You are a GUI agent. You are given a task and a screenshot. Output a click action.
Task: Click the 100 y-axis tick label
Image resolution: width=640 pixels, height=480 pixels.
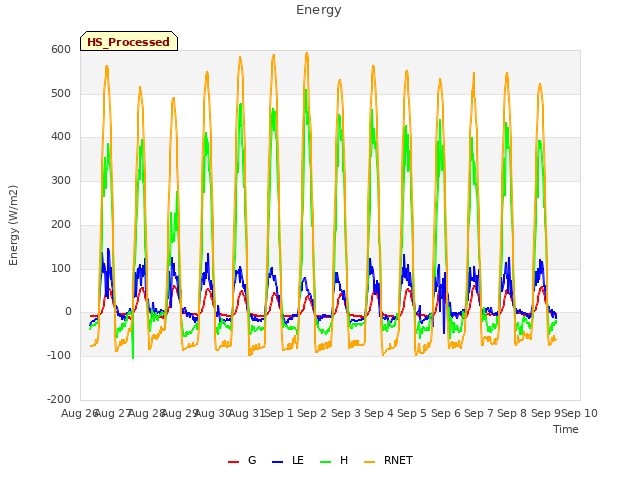click(61, 269)
